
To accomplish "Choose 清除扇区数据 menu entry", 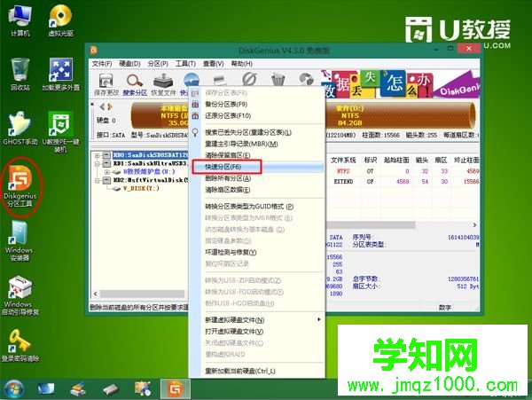I will pos(258,190).
